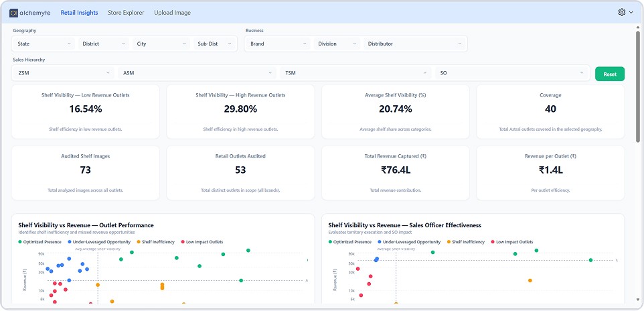Toggle Optimized Presence legend in Sales Officer chart

[350, 242]
